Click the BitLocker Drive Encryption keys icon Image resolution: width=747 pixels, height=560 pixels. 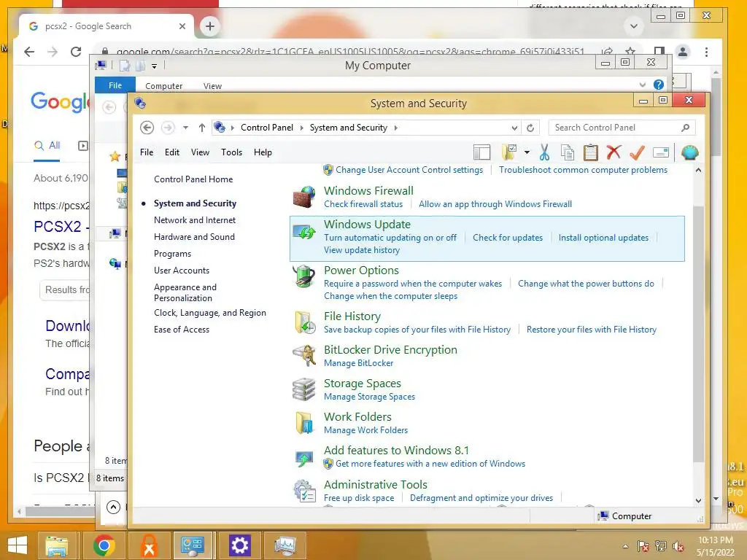coord(304,356)
